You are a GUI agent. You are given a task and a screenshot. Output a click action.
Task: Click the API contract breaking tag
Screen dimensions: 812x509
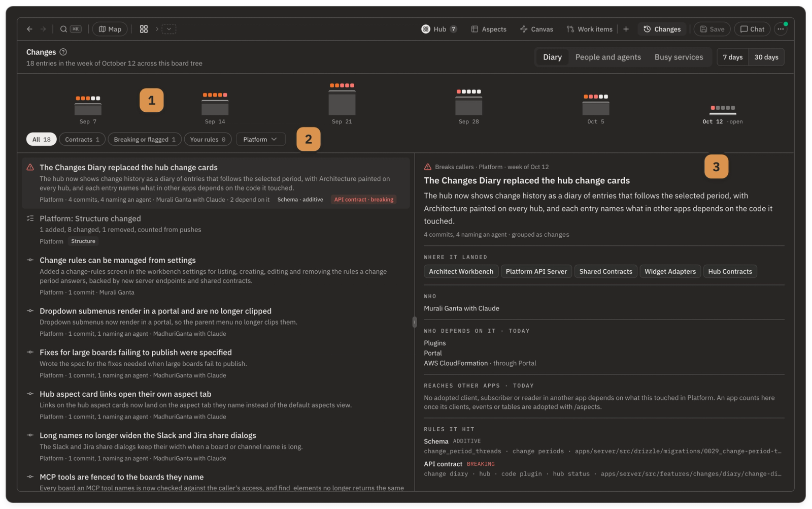[363, 200]
